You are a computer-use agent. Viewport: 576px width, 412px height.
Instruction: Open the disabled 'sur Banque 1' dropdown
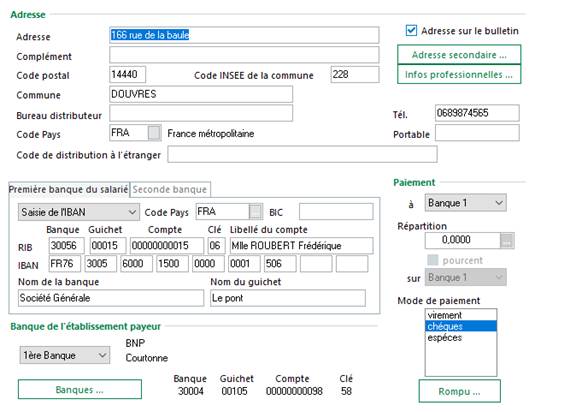coord(465,277)
